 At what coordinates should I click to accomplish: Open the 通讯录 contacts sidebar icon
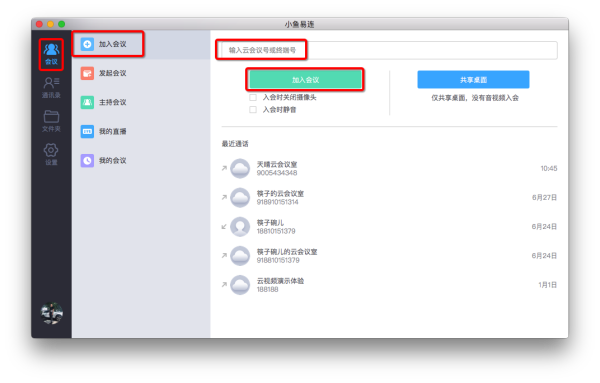51,88
